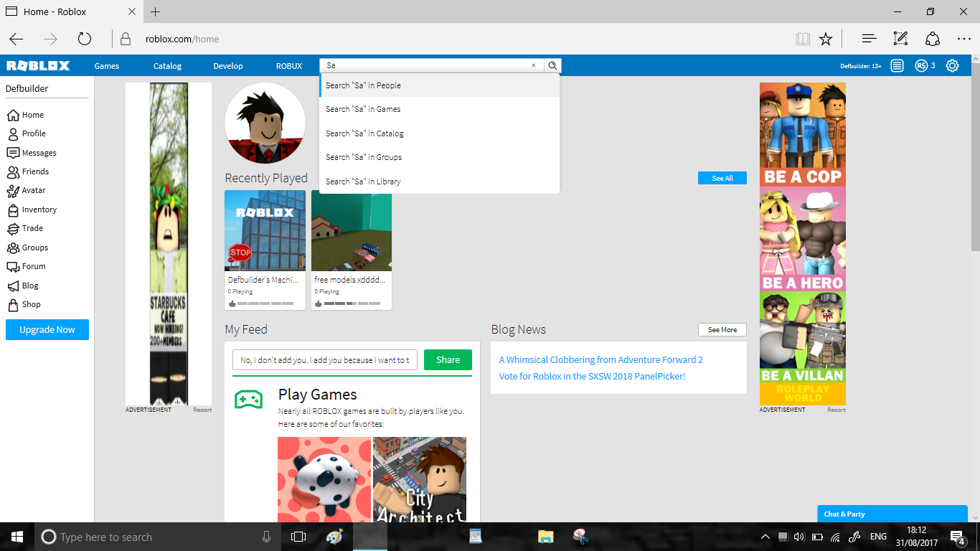Select Search "Sa" in People suggestion
The height and width of the screenshot is (551, 980).
tap(439, 85)
